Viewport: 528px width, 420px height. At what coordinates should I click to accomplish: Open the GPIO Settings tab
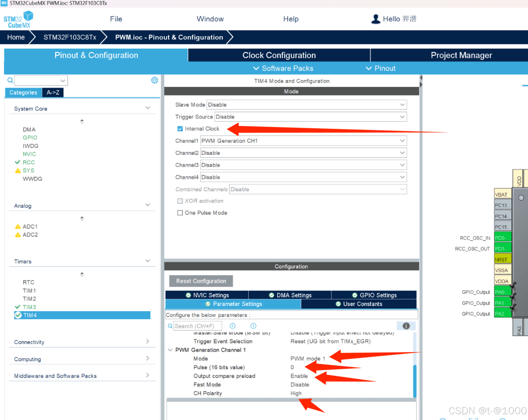point(374,295)
